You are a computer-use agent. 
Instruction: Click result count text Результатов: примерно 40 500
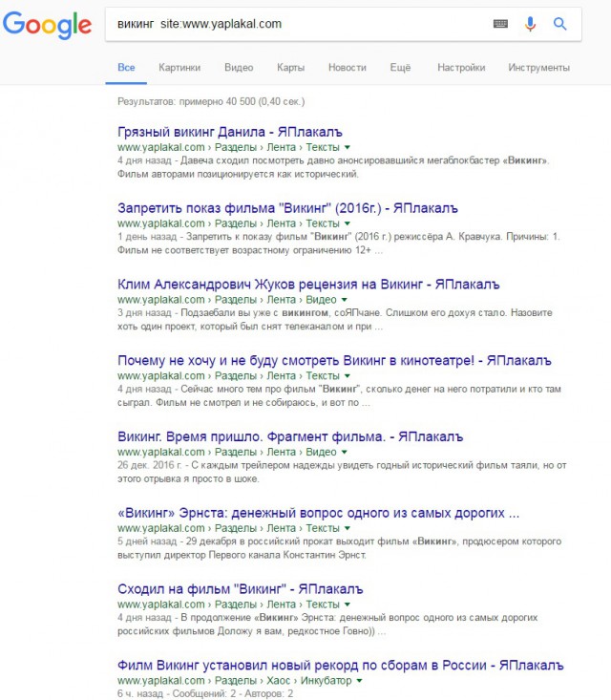[211, 101]
